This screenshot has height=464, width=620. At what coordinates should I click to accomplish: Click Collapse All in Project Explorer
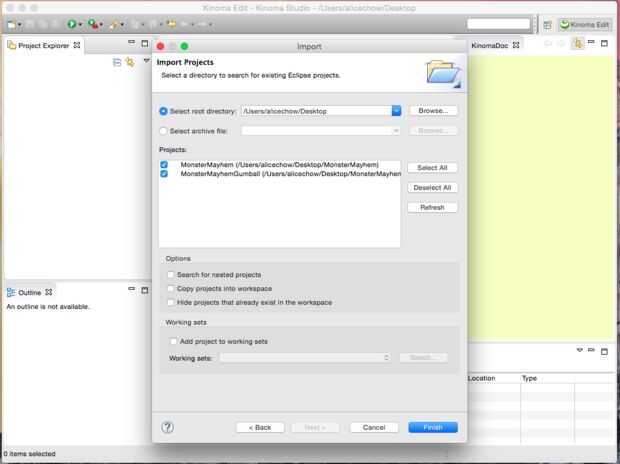(x=117, y=62)
